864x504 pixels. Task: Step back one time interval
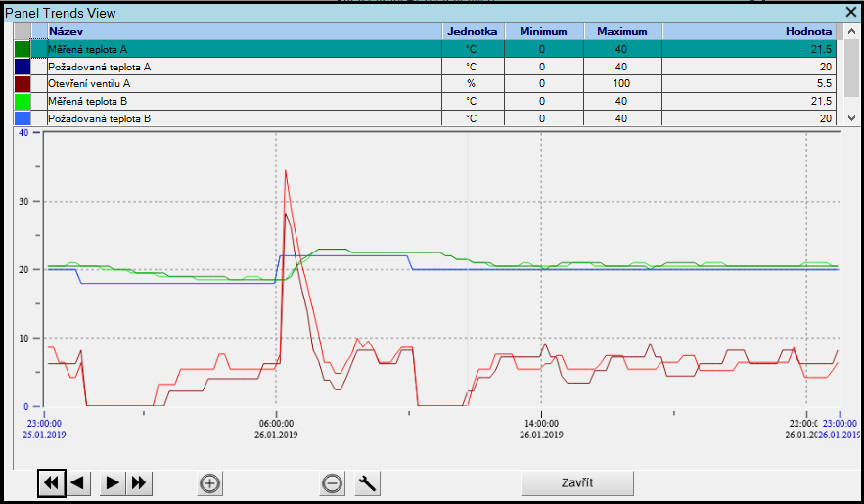(79, 482)
